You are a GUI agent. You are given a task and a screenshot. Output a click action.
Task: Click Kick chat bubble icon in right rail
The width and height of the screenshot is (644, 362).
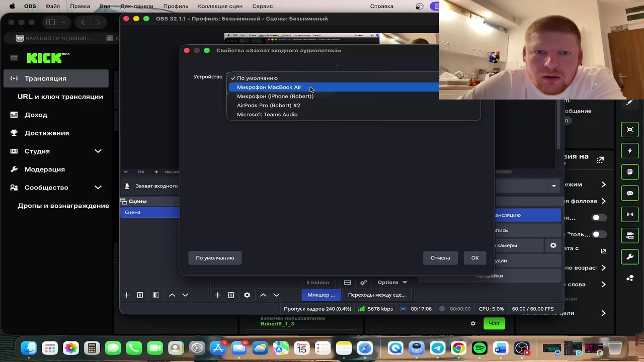[x=630, y=193]
